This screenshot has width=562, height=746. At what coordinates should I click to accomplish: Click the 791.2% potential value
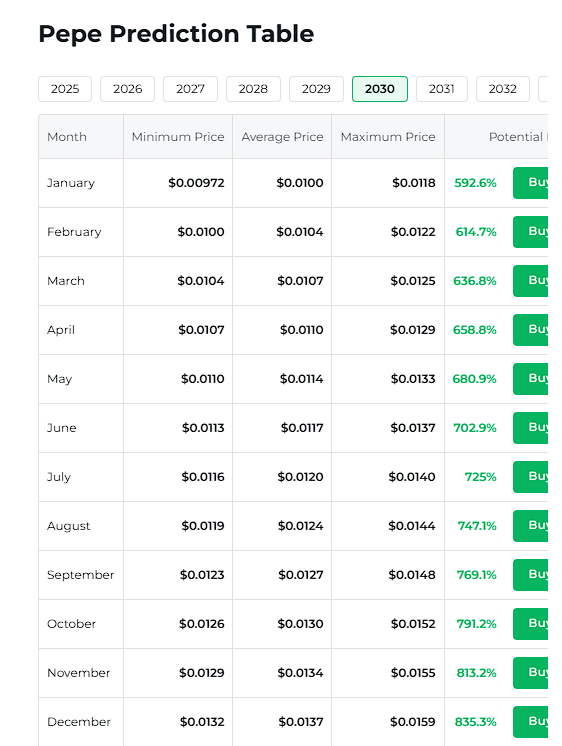[476, 624]
